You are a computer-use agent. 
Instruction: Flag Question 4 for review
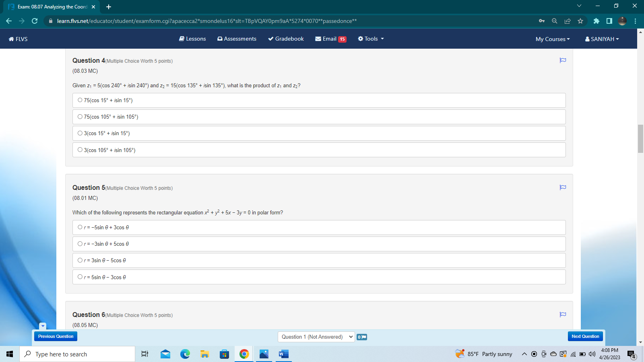[x=563, y=60]
